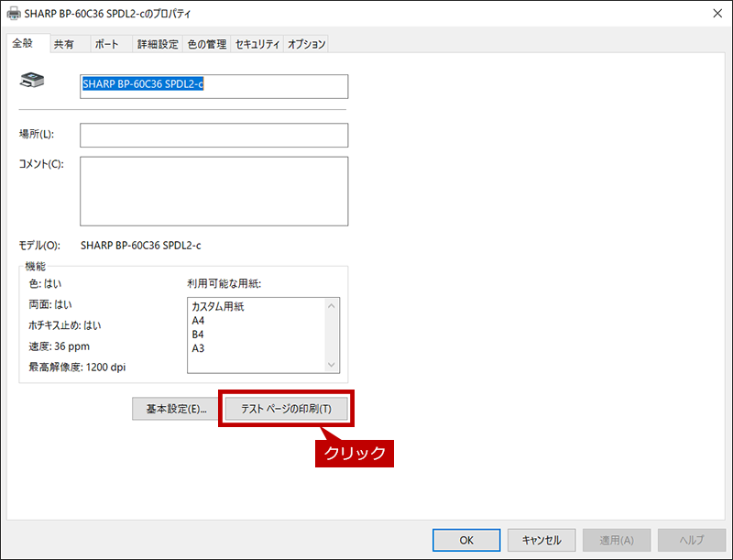Switch to the オプション tab
733x560 pixels.
click(306, 44)
